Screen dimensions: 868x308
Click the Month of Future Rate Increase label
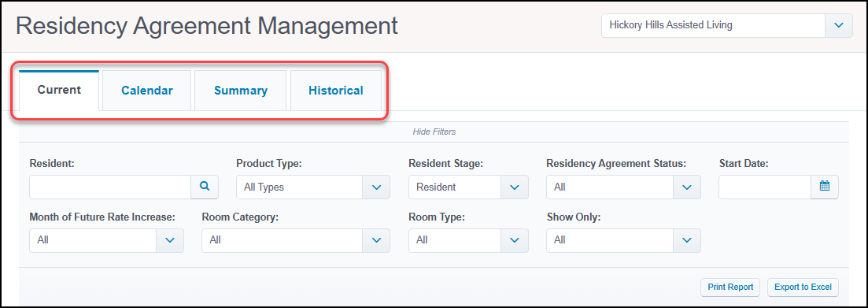[x=102, y=217]
